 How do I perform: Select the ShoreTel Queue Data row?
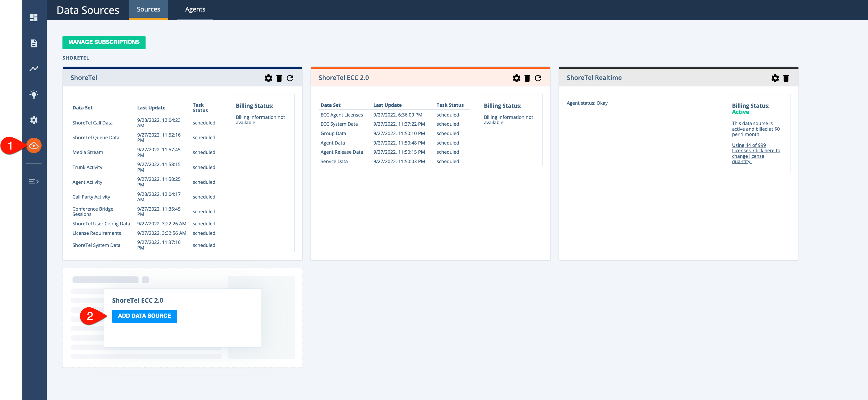146,137
